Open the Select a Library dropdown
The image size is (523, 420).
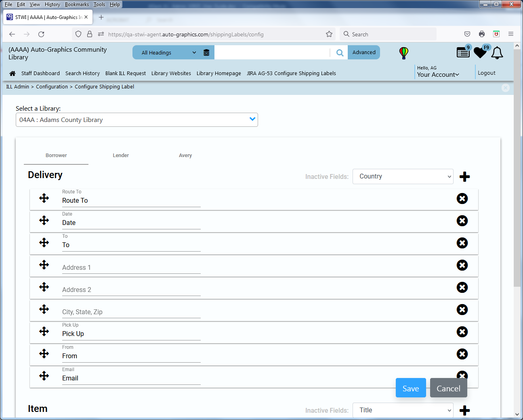pyautogui.click(x=137, y=120)
